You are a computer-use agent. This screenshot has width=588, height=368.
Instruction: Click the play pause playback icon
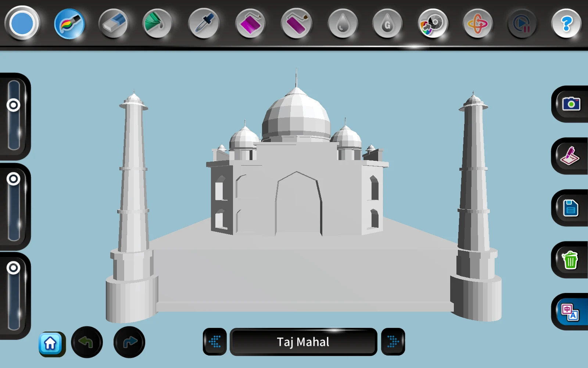tap(522, 24)
